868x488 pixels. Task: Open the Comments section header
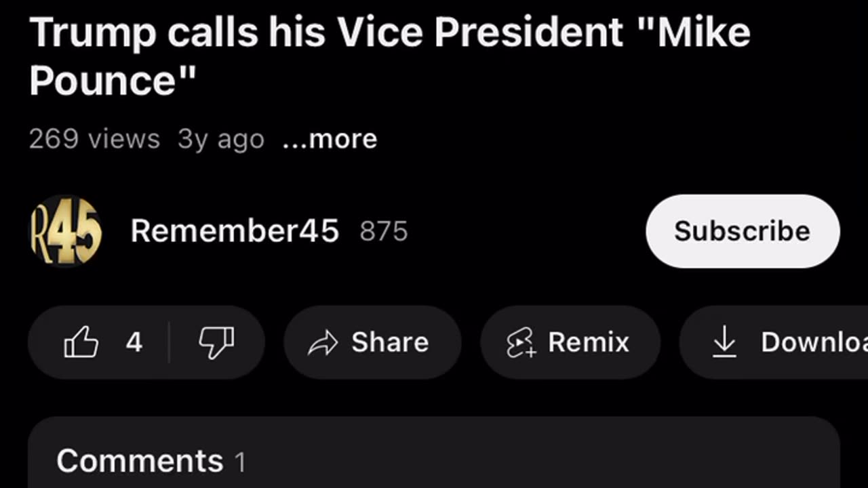pos(140,462)
